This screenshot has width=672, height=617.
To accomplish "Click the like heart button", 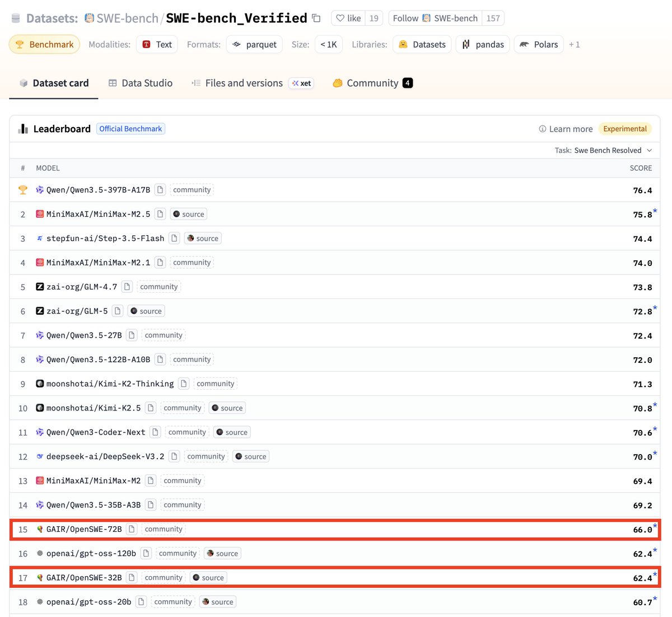I will point(348,18).
